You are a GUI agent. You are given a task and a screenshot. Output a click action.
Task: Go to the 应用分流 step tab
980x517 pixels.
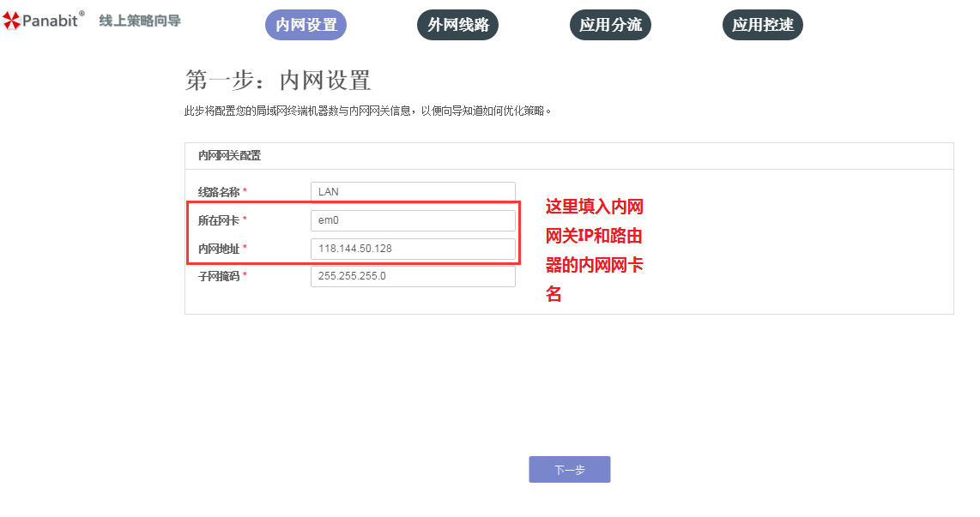[x=610, y=25]
